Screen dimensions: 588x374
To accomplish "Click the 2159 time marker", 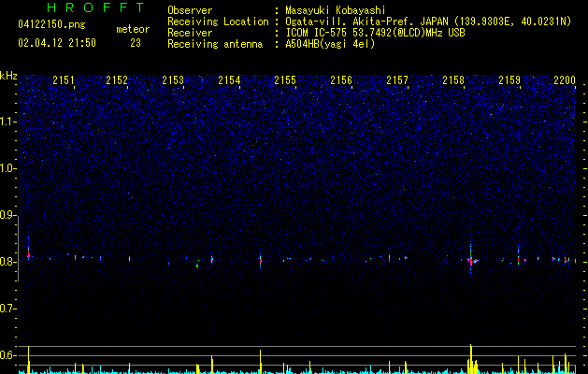I will point(509,80).
